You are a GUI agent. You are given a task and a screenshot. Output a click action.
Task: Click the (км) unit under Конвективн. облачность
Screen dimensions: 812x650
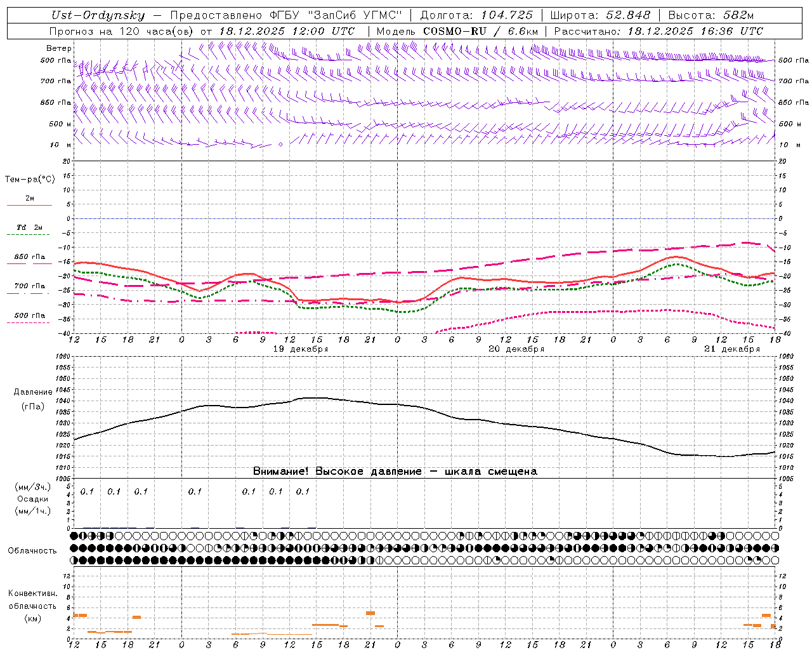[33, 618]
